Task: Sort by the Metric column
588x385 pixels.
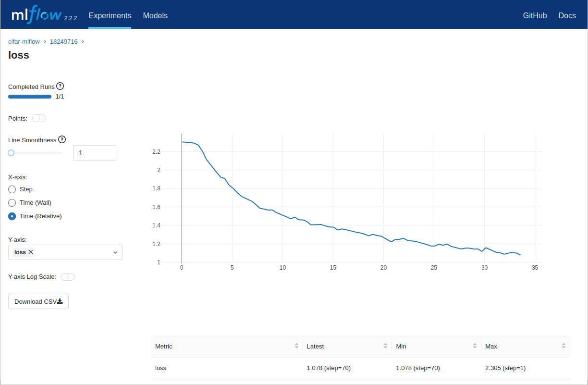Action: click(296, 346)
